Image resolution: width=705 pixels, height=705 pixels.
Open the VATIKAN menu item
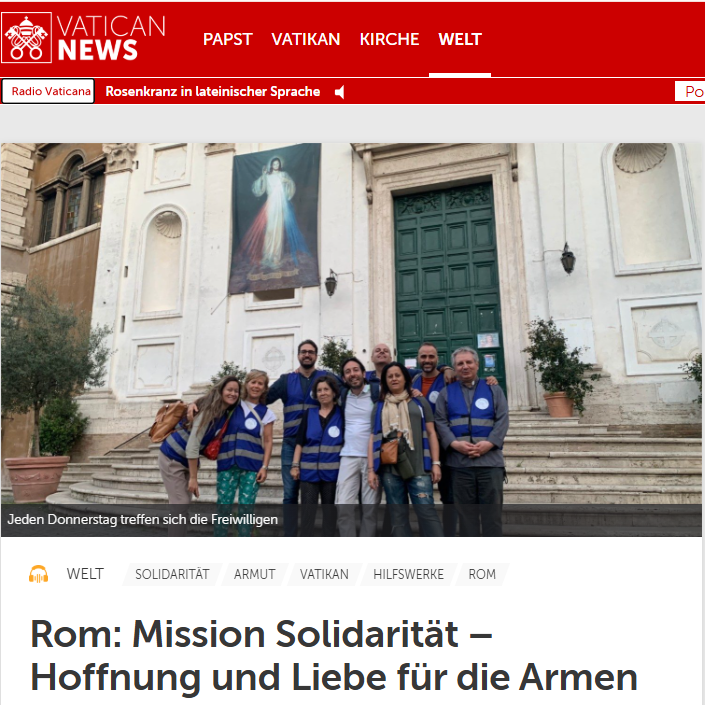(x=306, y=39)
